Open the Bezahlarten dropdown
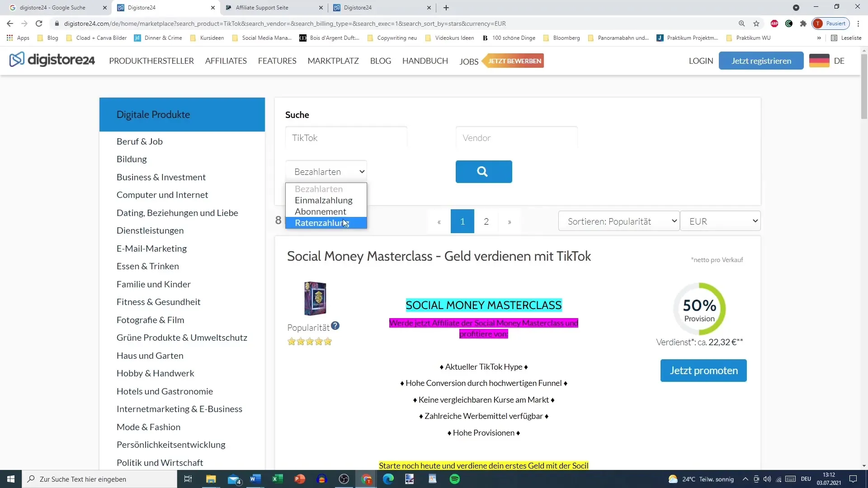 click(x=326, y=172)
